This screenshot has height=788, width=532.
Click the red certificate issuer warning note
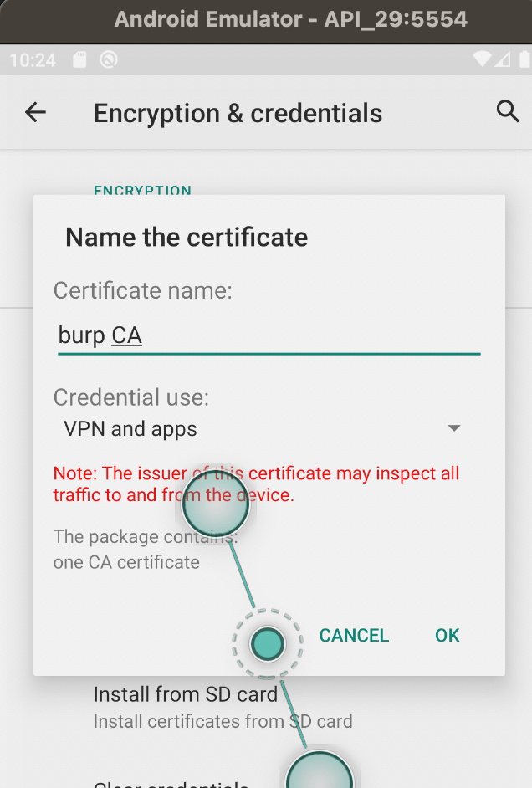pyautogui.click(x=256, y=484)
